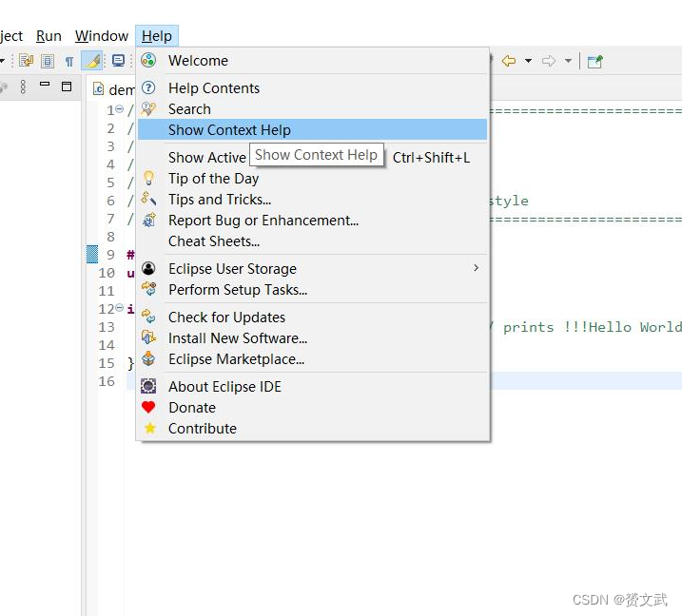Select the Donate entry

coord(312,407)
